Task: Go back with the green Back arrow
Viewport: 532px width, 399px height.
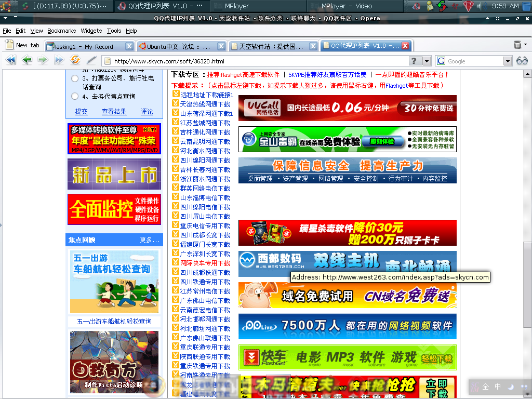Action: [x=27, y=60]
